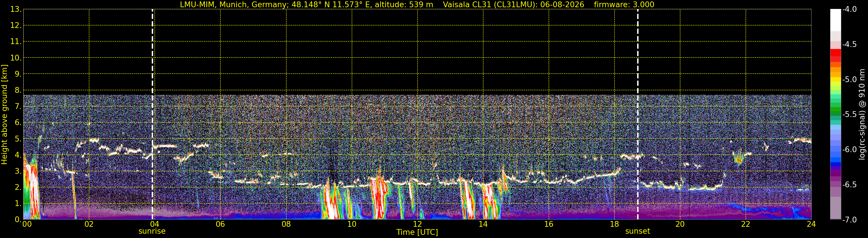868x238 pixels.
Task: Click the narrow rain shaft near 01:30 UTC
Action: click(73, 196)
